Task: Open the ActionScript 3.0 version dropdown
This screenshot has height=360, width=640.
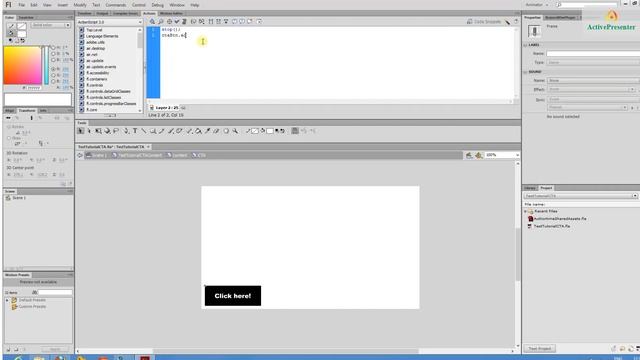Action: (x=109, y=22)
